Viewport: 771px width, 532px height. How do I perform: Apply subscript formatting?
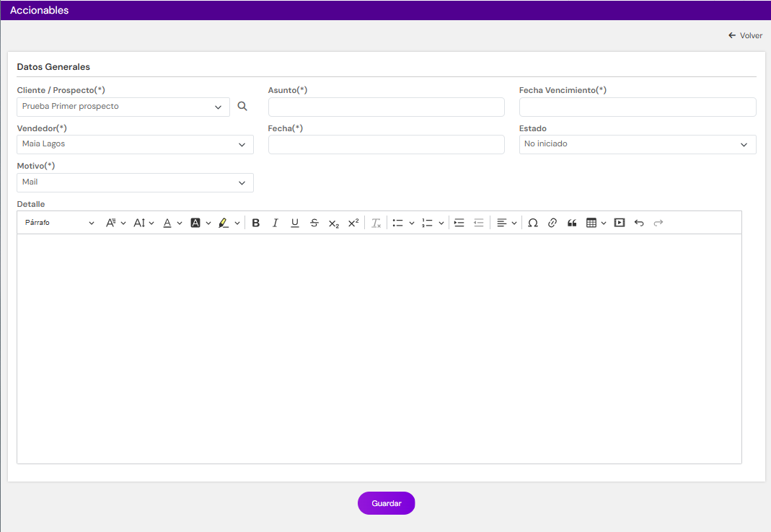point(334,223)
